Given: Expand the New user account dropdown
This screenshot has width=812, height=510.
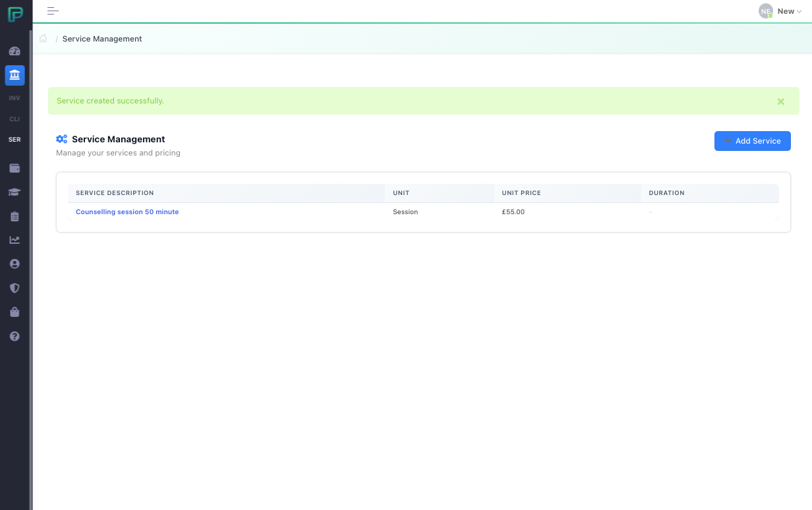Looking at the screenshot, I should coord(781,11).
